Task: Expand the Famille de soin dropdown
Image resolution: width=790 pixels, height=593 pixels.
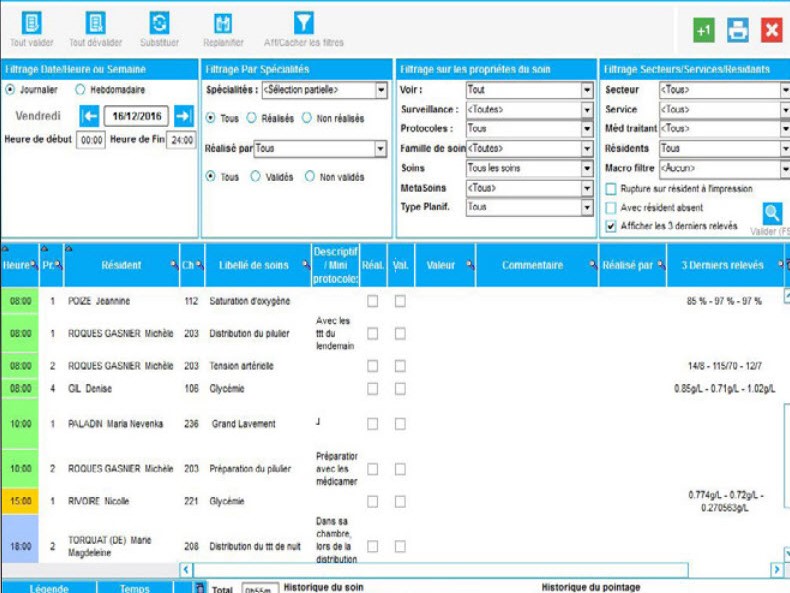Action: pos(587,148)
